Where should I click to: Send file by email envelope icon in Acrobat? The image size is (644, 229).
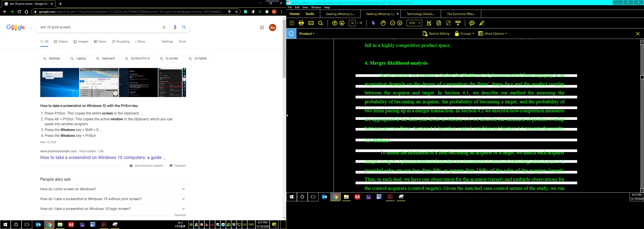point(311,23)
